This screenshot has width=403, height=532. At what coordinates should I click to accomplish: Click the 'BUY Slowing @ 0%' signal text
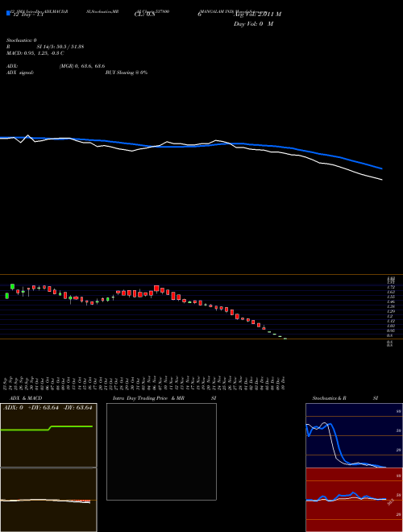[127, 73]
